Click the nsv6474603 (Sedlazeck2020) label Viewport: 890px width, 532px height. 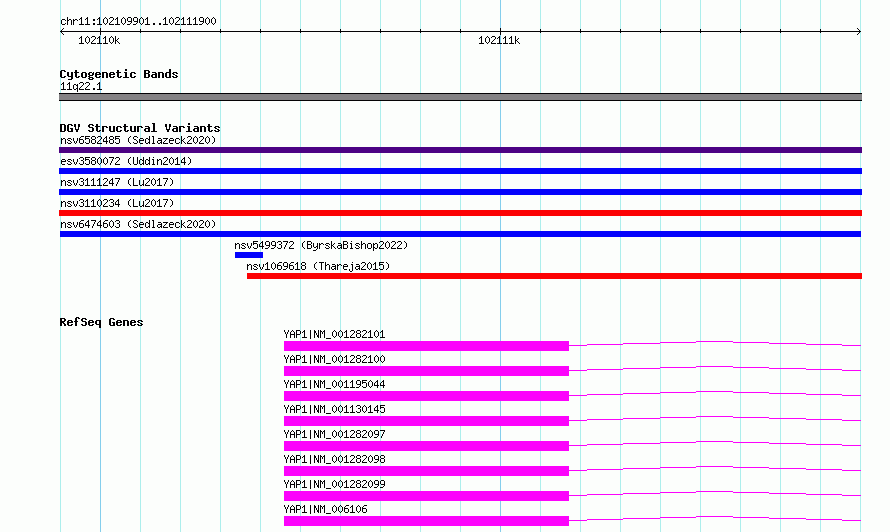[138, 224]
